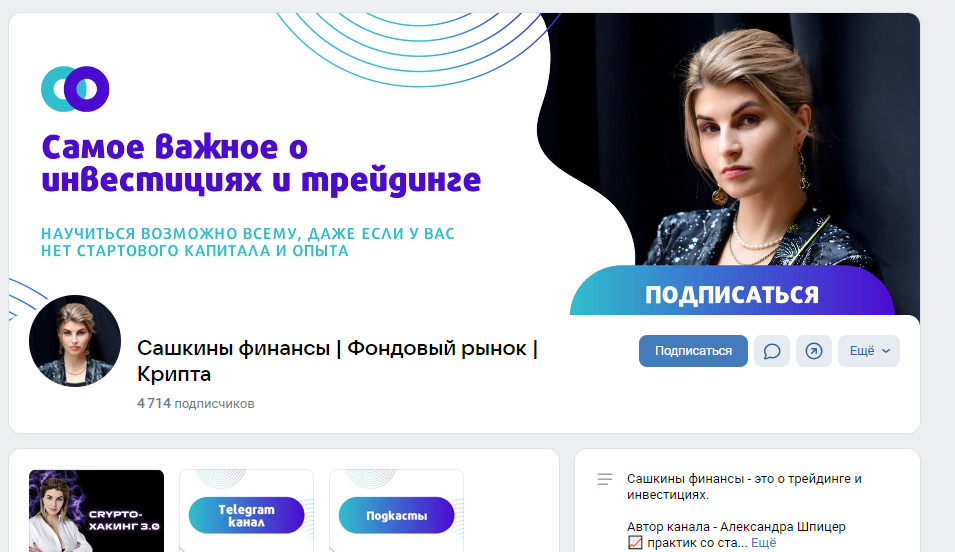Click the two-ring logo on cover
The height and width of the screenshot is (552, 955).
(75, 89)
